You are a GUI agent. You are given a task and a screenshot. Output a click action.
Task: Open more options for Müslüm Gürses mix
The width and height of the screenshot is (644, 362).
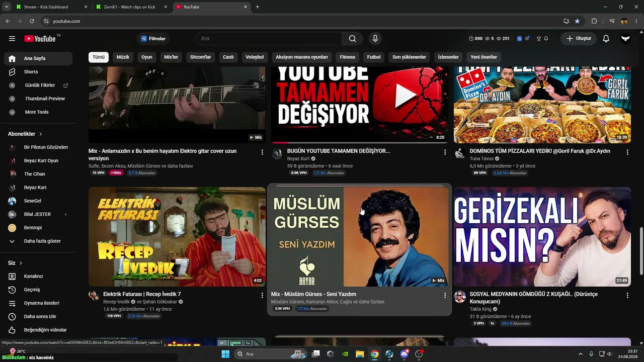tap(445, 295)
